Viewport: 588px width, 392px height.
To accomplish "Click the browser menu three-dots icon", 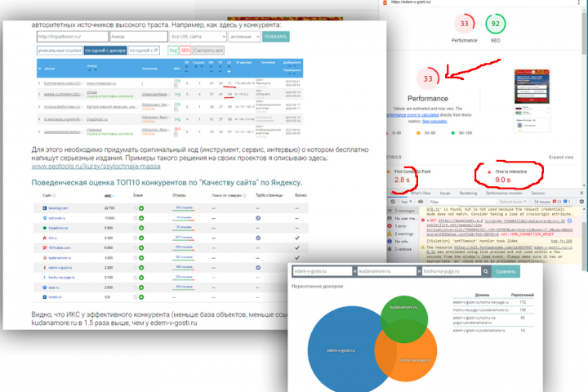I will 580,2.
